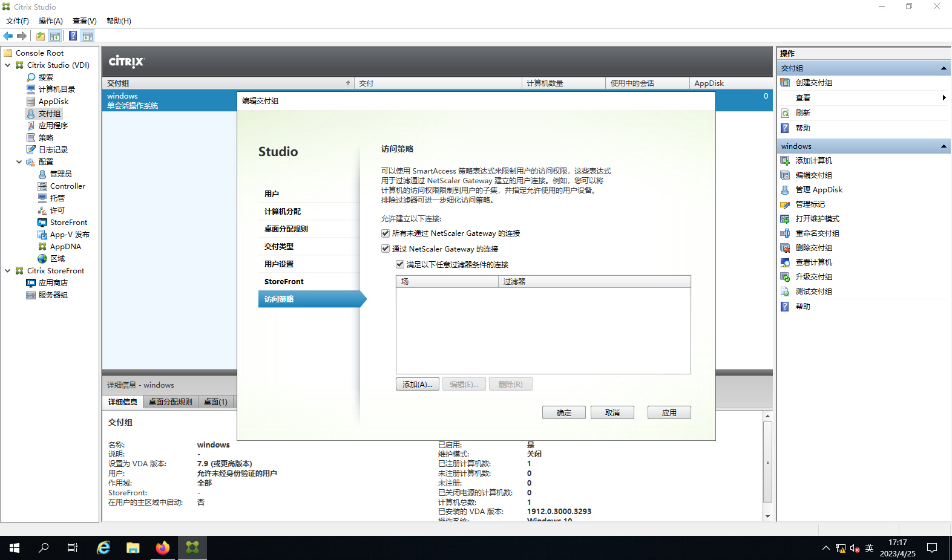Click the AppDNA tree icon
952x560 pixels.
tap(42, 247)
